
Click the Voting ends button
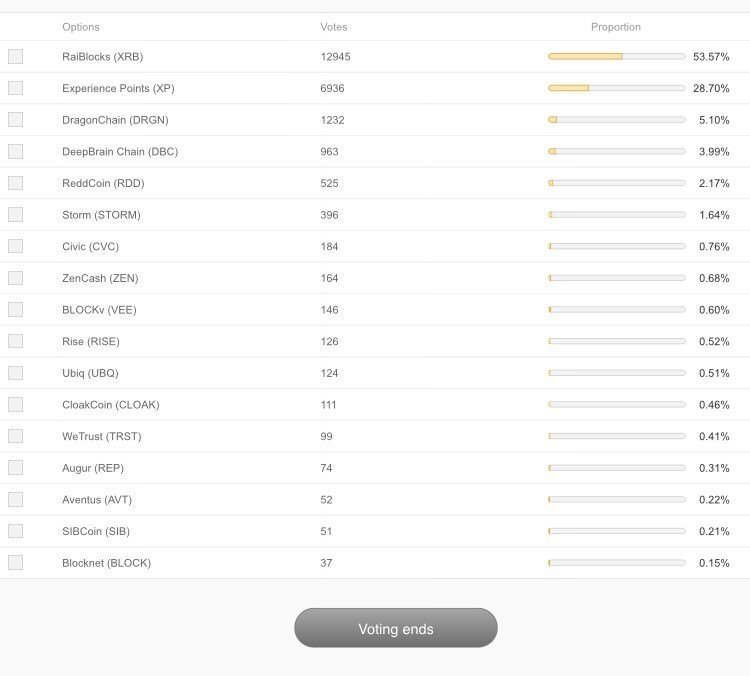(x=396, y=628)
